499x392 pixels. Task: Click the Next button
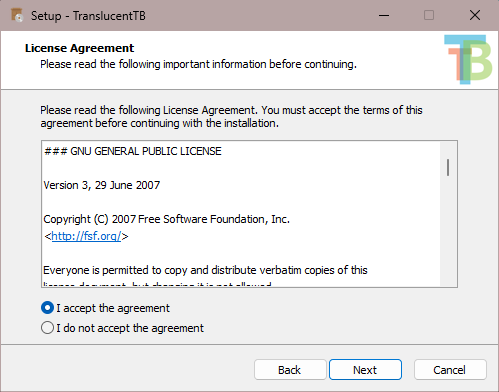coord(365,370)
